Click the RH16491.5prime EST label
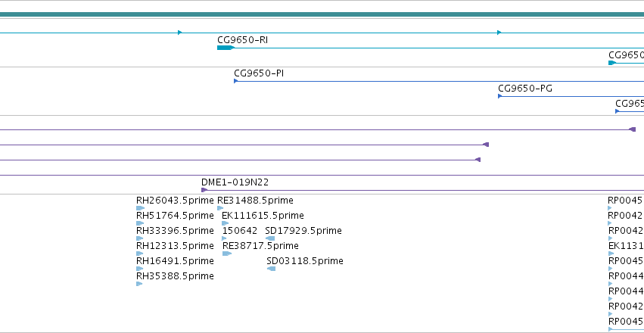Screen dimensions: 644x333 click(175, 261)
